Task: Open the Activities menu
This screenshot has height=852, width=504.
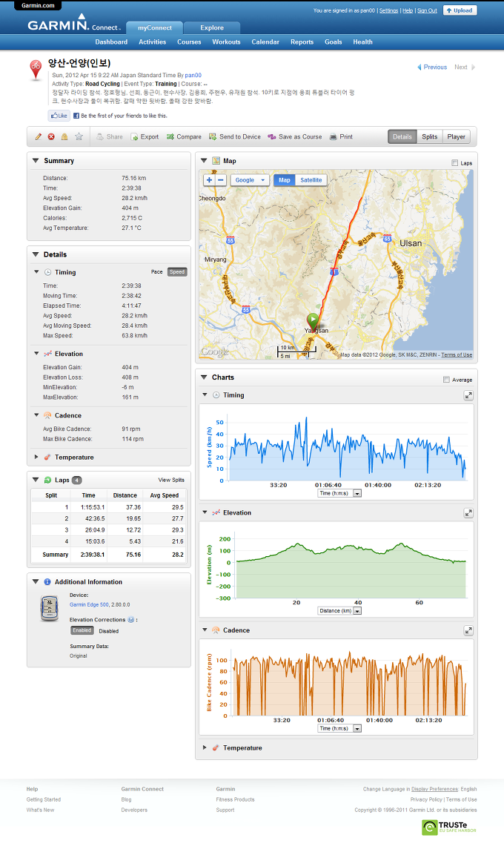Action: (x=152, y=42)
